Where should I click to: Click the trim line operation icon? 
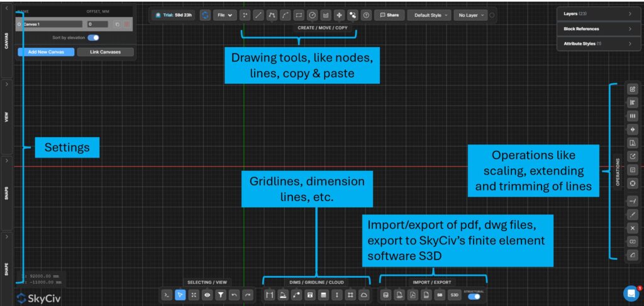pyautogui.click(x=633, y=214)
